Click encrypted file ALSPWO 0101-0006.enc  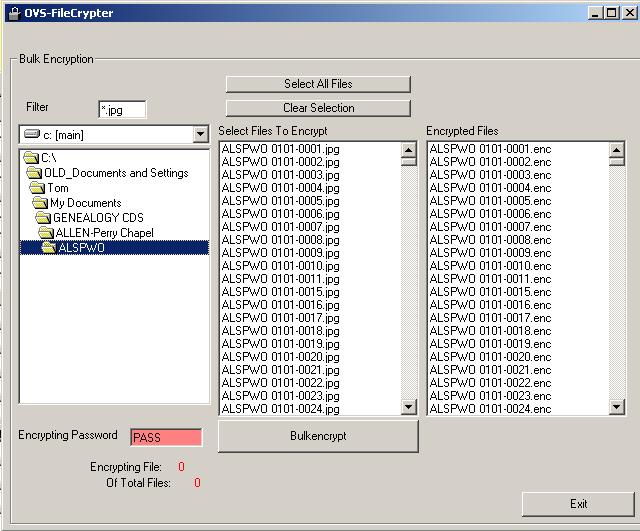coord(490,213)
